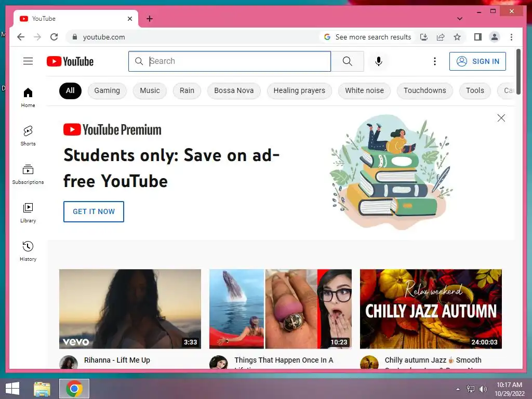Share this page using the share icon
This screenshot has width=532, height=399.
(441, 37)
